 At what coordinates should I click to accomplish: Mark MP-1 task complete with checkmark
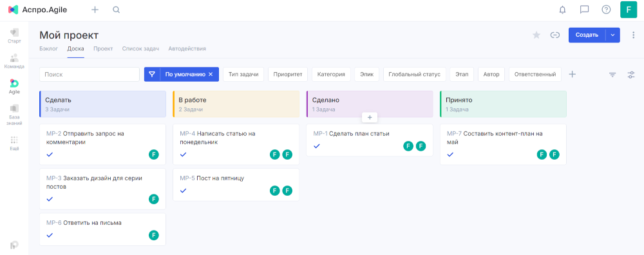pos(317,146)
